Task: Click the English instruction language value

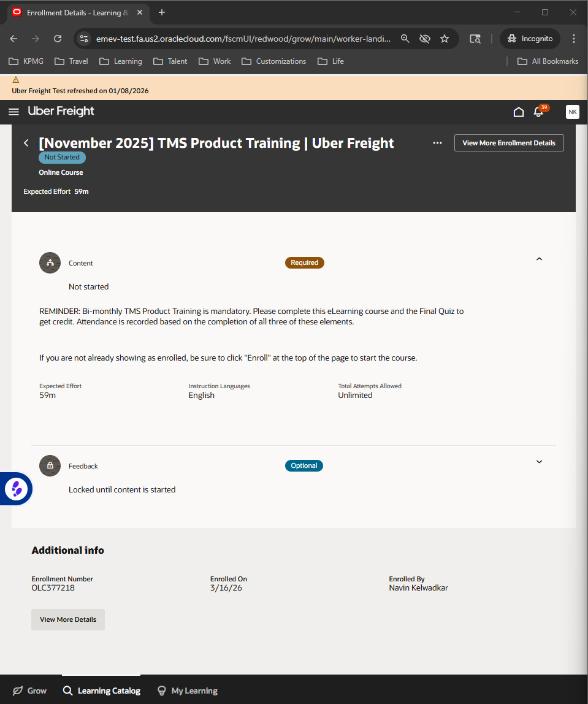Action: pyautogui.click(x=201, y=395)
